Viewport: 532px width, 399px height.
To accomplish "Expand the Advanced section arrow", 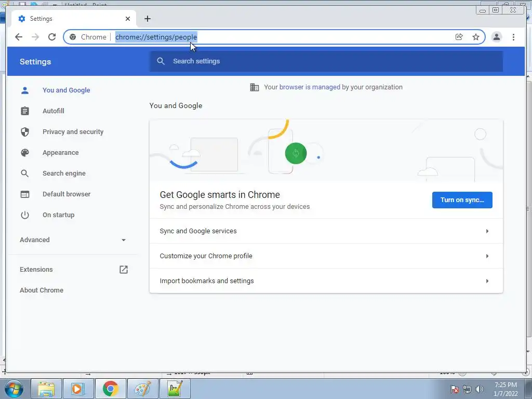I will coord(124,240).
